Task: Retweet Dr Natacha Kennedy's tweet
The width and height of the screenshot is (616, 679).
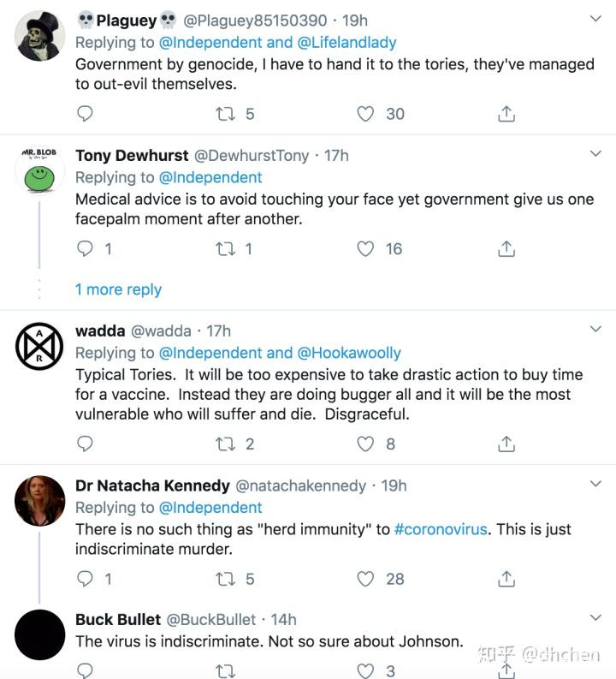Action: point(225,579)
